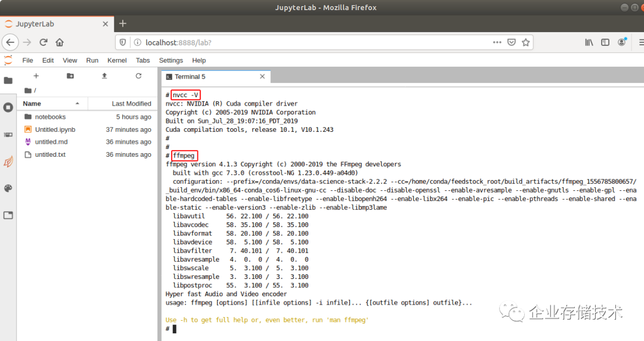
Task: Sort files by Name column
Action: [52, 104]
